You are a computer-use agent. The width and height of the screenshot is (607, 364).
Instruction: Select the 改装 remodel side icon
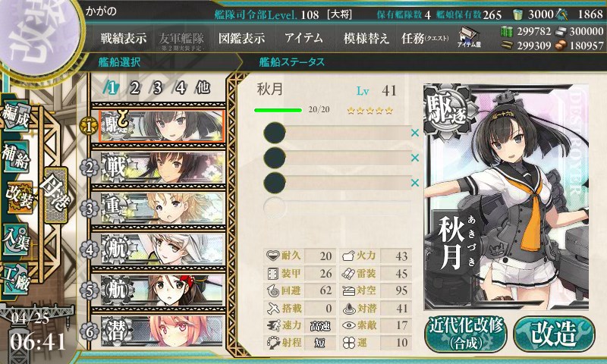[x=18, y=197]
